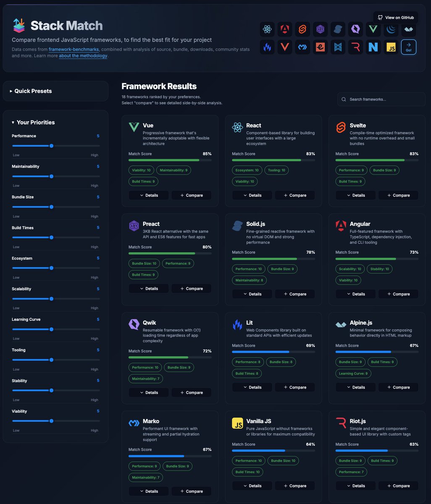Click Compare on the Alpine.js card
431x504 pixels.
tap(399, 387)
